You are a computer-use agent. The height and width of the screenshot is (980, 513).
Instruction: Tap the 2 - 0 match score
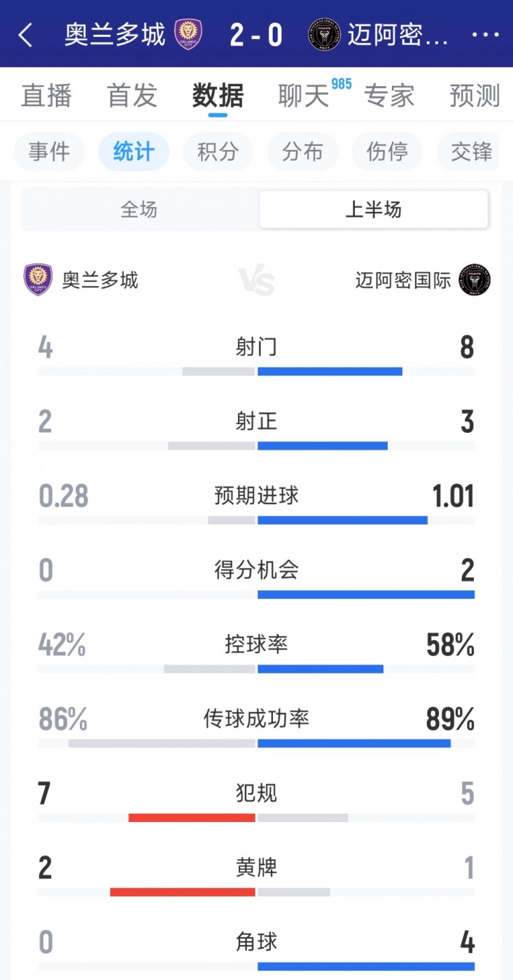256,35
